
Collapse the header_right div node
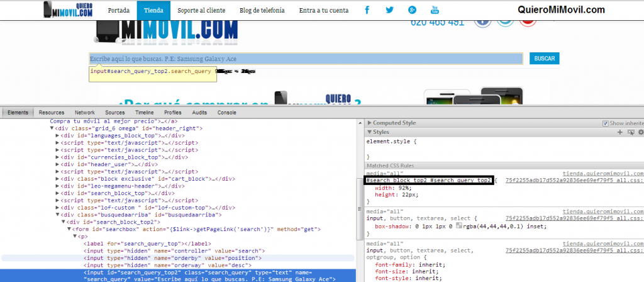pyautogui.click(x=52, y=128)
